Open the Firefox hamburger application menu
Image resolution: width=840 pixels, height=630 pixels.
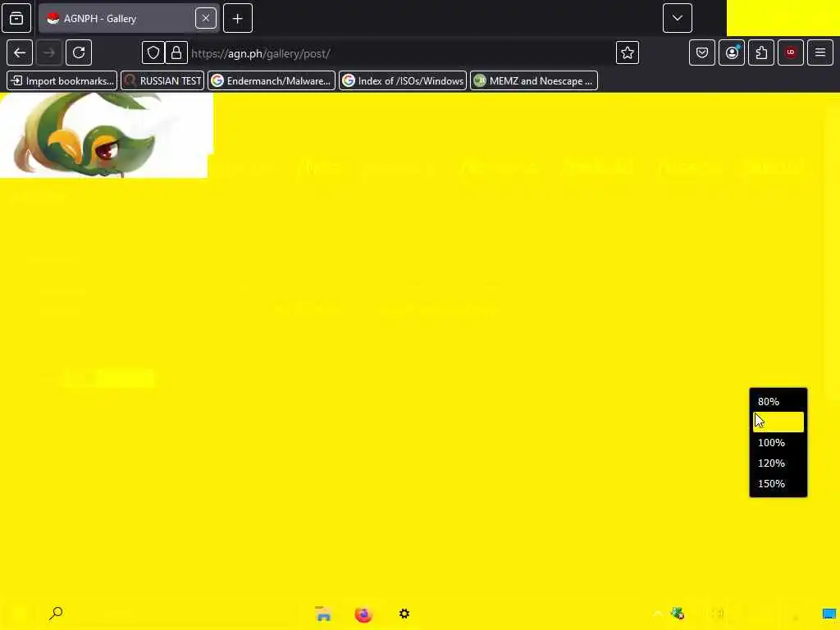click(820, 52)
